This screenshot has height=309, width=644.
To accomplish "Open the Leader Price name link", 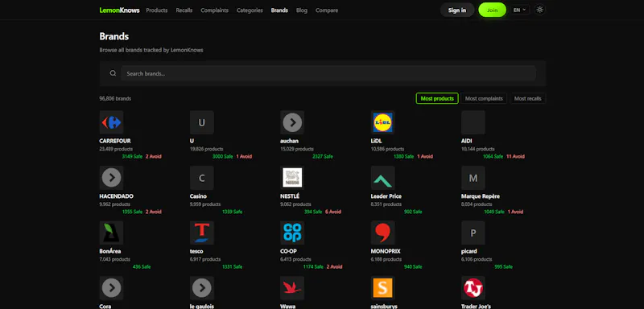I will click(x=386, y=196).
